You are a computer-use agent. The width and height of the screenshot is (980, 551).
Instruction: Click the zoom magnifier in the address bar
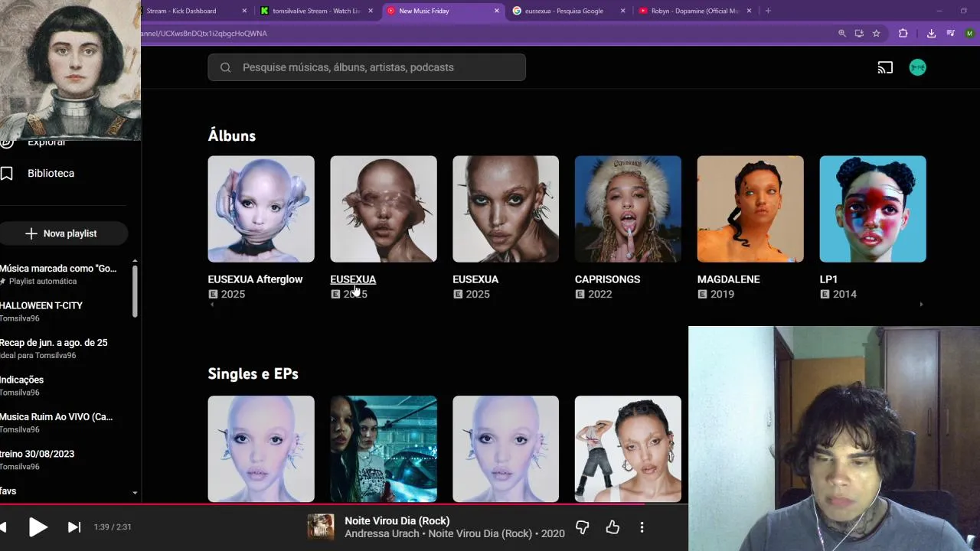tap(842, 34)
